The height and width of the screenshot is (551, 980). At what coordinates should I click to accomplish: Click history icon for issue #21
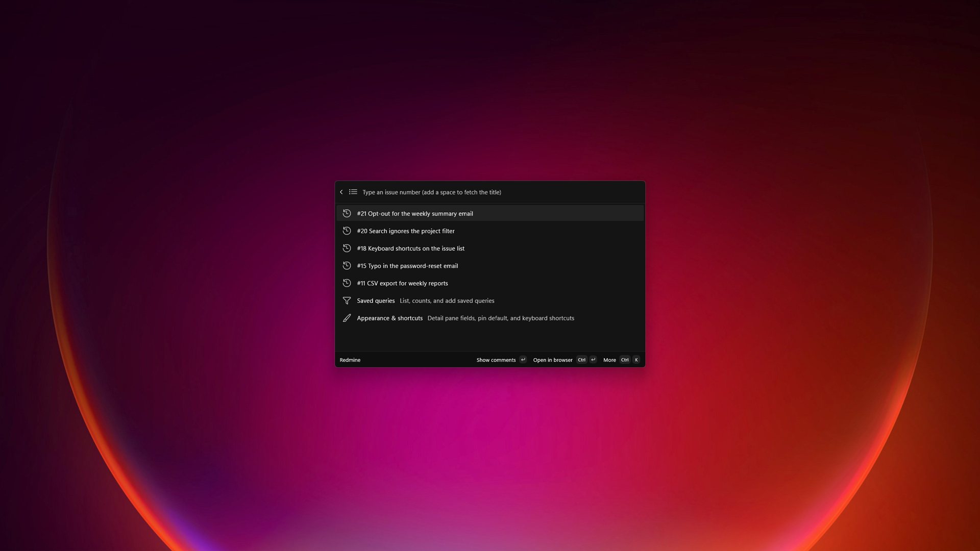click(x=347, y=213)
